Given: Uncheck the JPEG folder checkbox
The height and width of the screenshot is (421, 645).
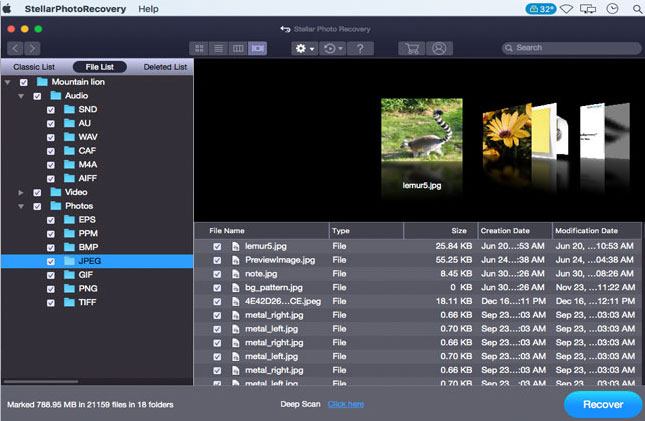Looking at the screenshot, I should pyautogui.click(x=51, y=261).
